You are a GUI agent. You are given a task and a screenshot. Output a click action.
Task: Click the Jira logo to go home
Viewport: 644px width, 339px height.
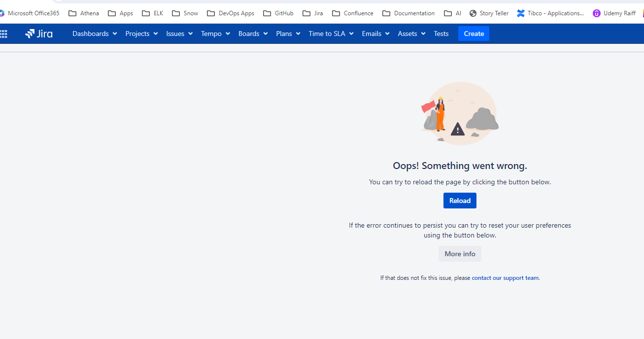tap(38, 33)
